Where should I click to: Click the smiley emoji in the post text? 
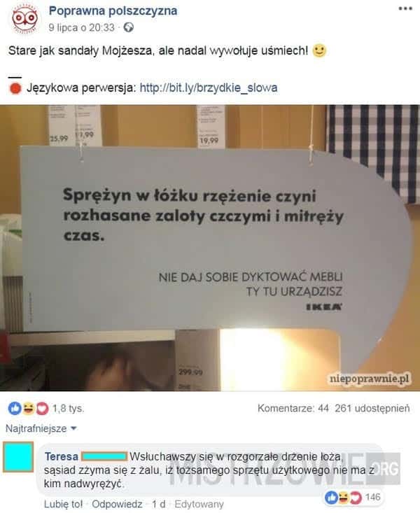(319, 50)
